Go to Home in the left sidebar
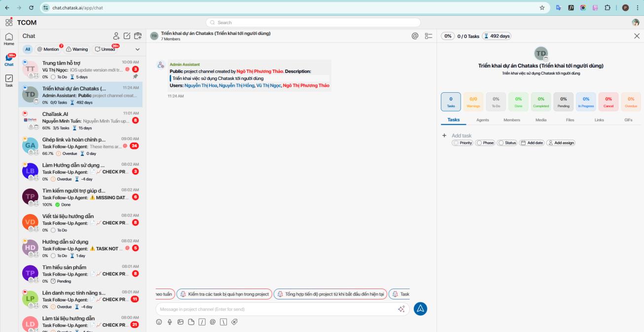The height and width of the screenshot is (332, 644). pos(9,39)
